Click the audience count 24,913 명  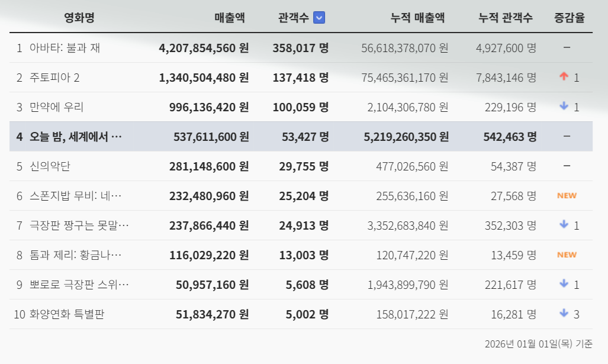(304, 226)
